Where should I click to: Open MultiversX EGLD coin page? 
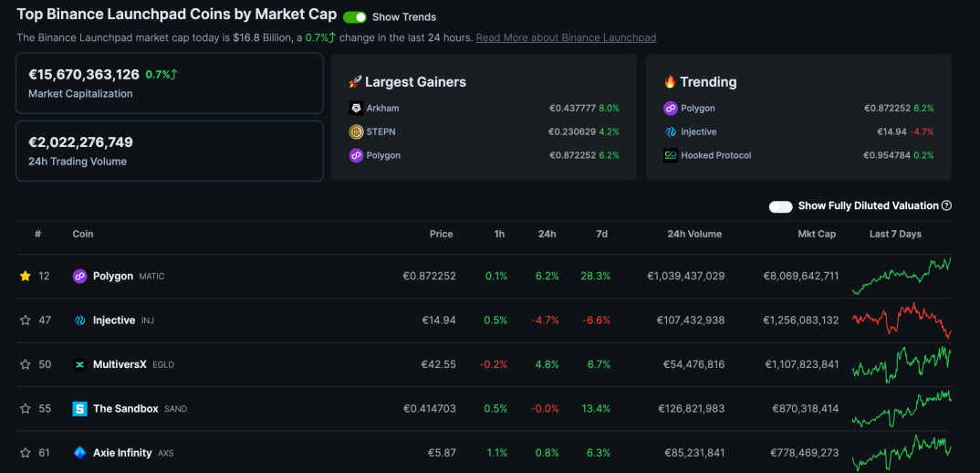[x=133, y=364]
